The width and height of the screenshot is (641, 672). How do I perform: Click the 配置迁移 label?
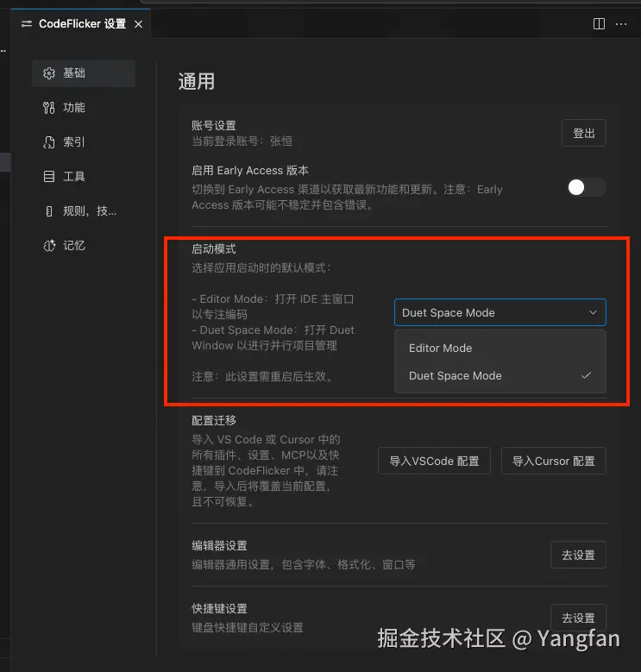[x=214, y=420]
